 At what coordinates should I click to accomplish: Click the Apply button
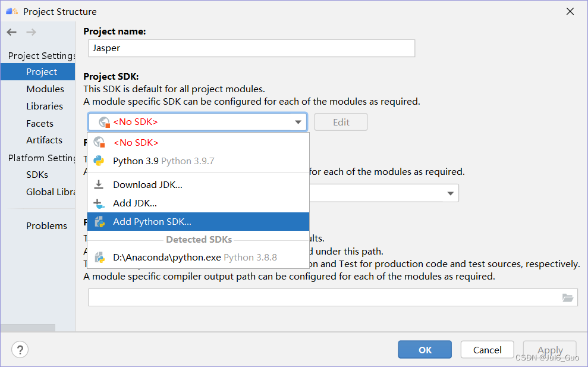[x=550, y=350]
